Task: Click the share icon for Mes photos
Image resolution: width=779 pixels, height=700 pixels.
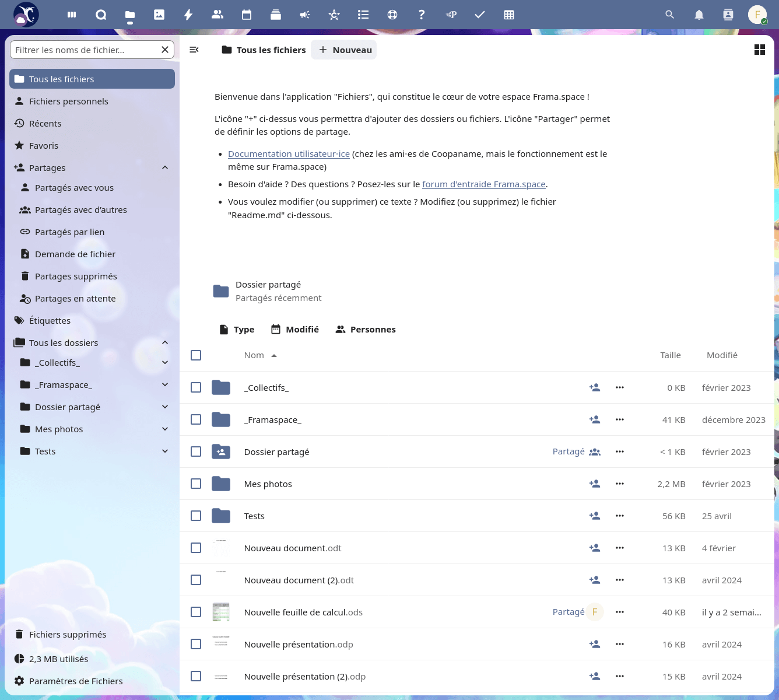Action: [x=594, y=484]
